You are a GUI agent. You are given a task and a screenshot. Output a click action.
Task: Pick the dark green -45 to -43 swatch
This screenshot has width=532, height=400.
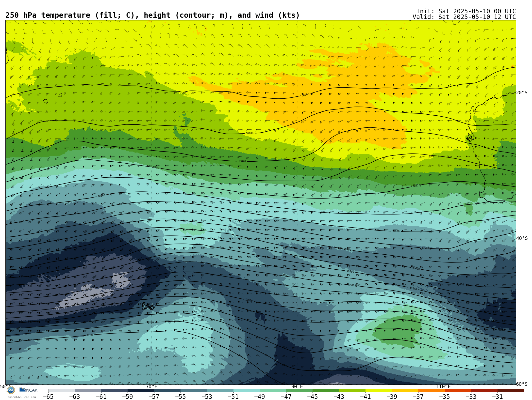[x=326, y=390]
